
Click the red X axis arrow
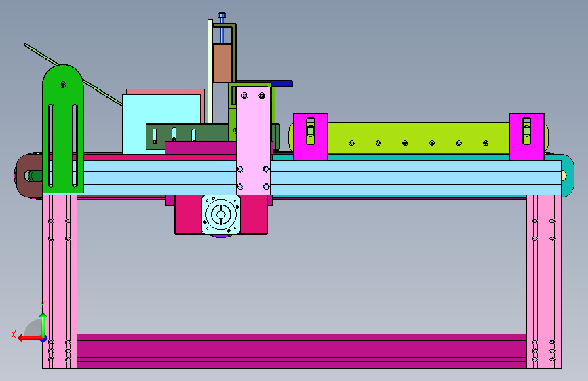30,338
